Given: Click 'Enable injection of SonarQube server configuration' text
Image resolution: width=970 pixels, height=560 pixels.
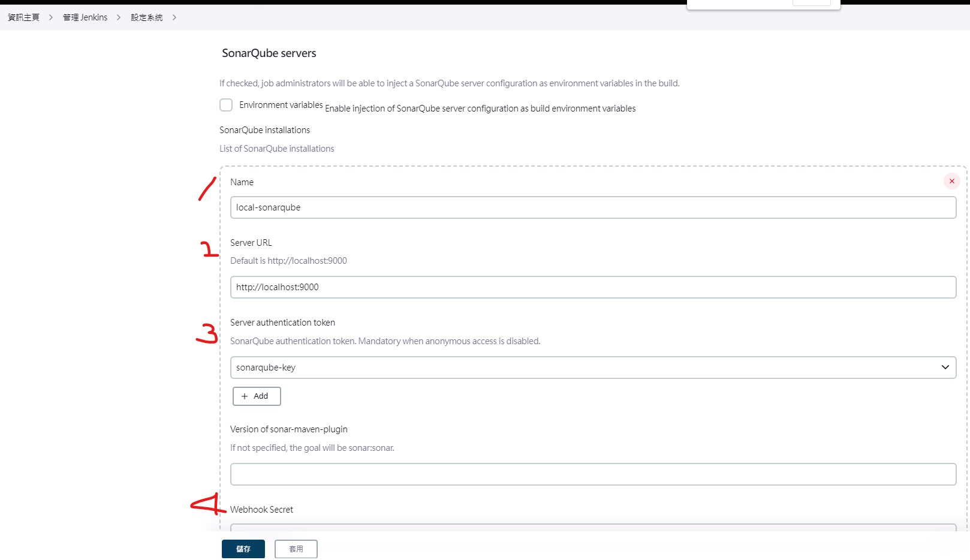Looking at the screenshot, I should click(x=480, y=109).
